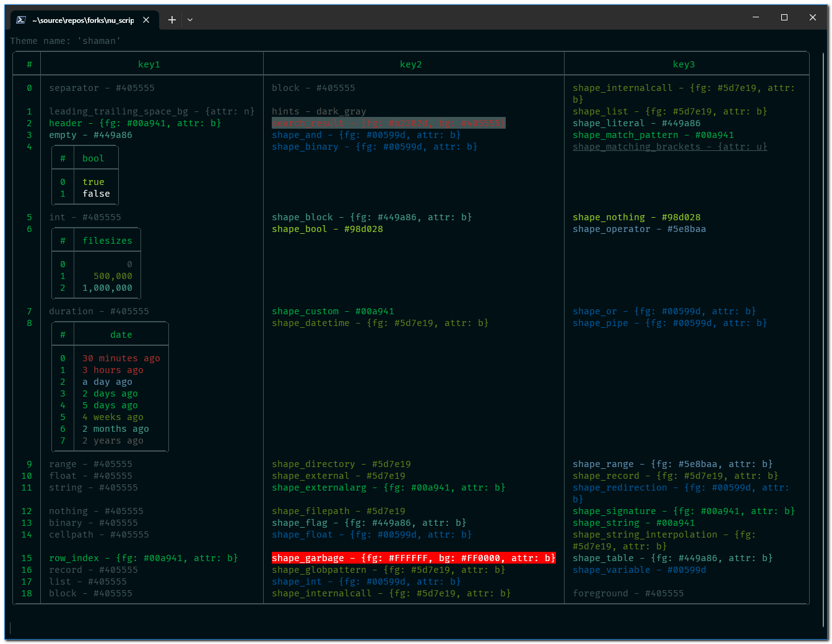Click '2 months ago' date entry
This screenshot has width=832, height=644.
tap(116, 429)
